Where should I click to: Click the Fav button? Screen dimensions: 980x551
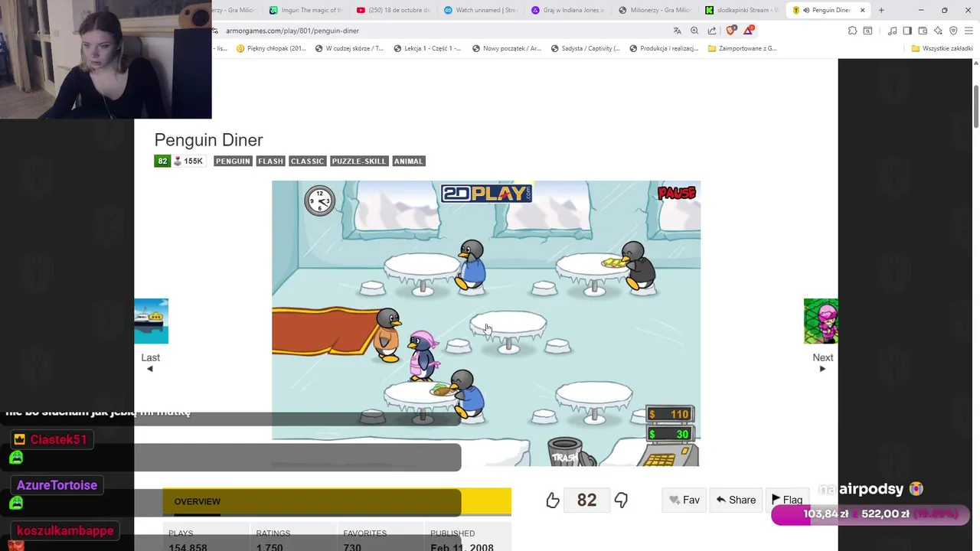(x=684, y=500)
